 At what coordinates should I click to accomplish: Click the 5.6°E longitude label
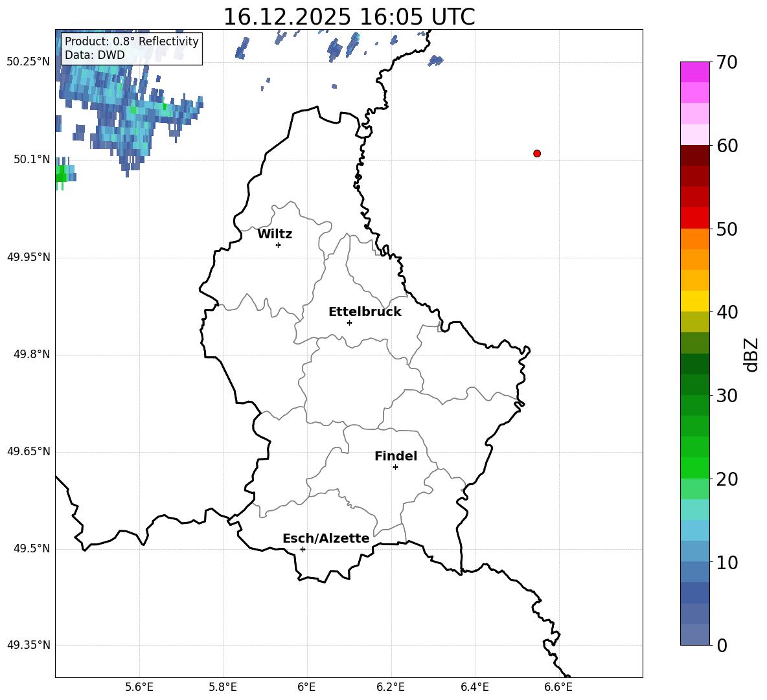pos(139,687)
